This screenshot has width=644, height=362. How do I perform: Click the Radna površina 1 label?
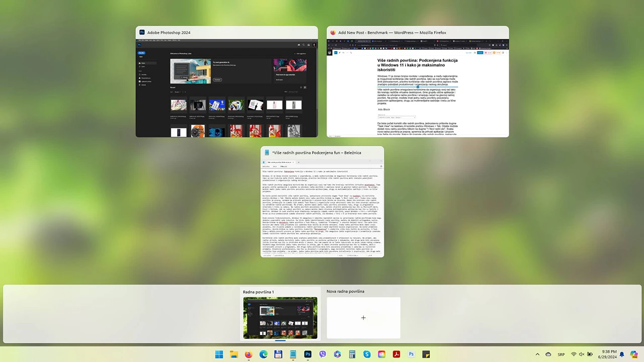[258, 292]
